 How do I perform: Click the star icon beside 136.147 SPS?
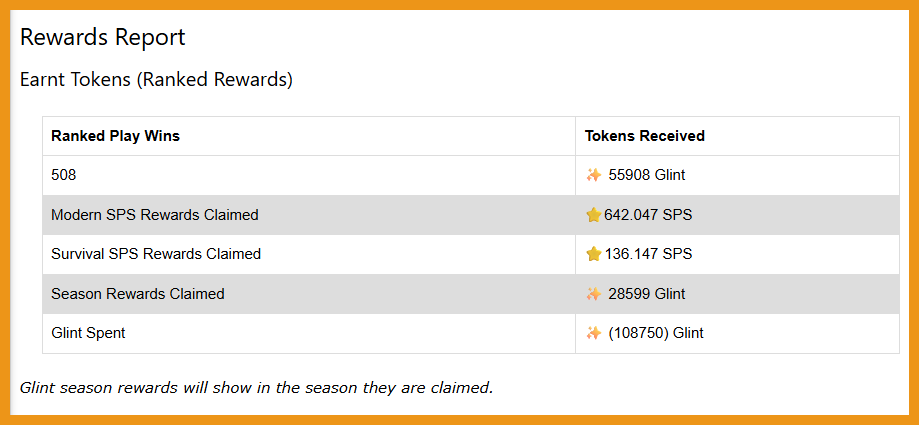click(594, 254)
